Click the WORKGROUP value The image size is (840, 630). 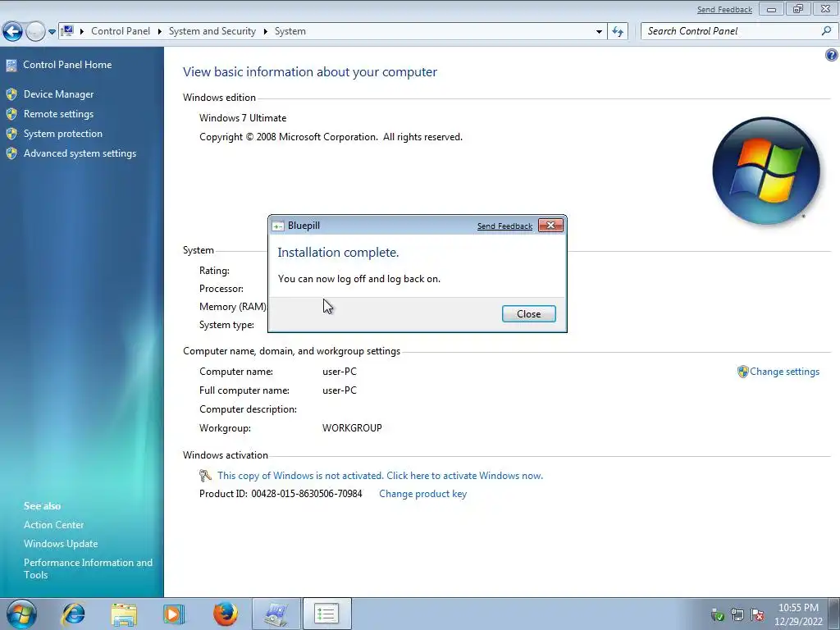[x=352, y=428]
